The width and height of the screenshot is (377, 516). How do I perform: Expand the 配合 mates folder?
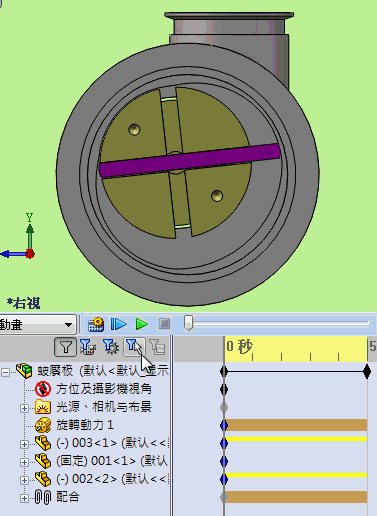[x=24, y=498]
